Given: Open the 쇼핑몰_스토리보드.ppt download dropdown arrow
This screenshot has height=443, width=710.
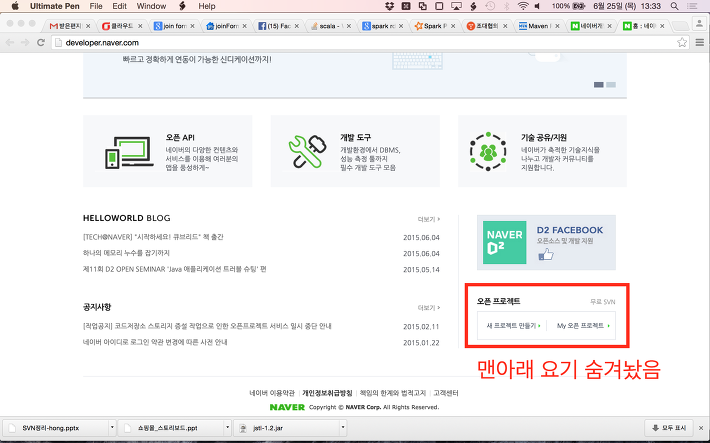Looking at the screenshot, I should pos(228,428).
